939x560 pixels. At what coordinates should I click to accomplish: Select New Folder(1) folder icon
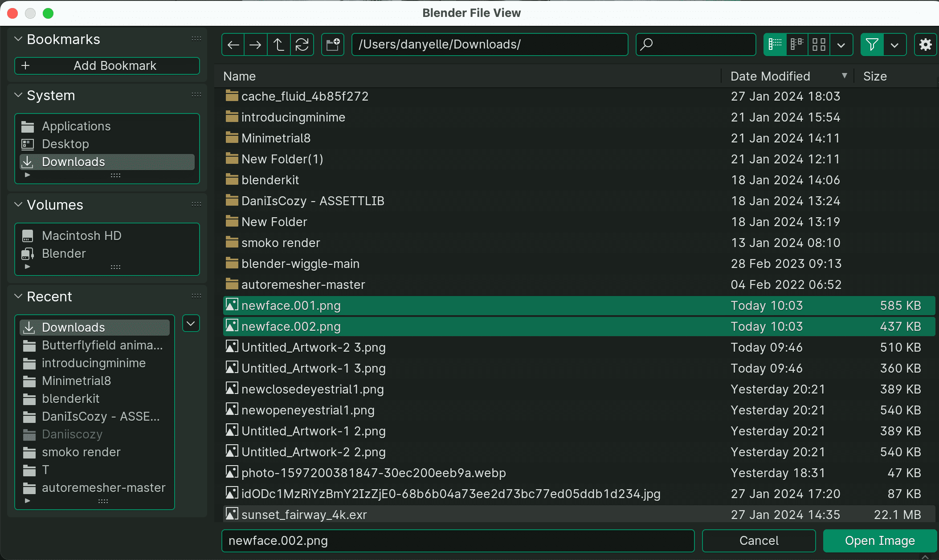tap(232, 158)
